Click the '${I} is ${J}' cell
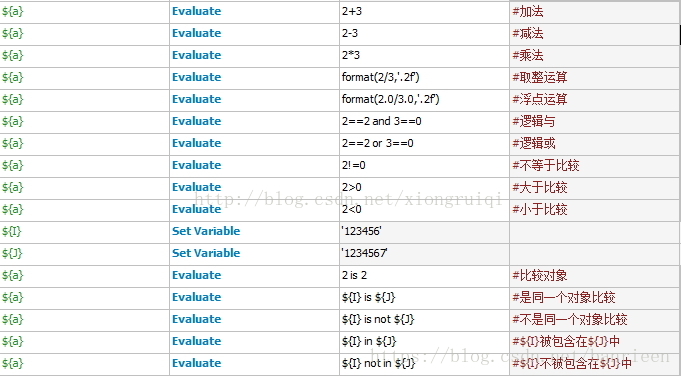Viewport: 681px width, 376px height. 424,298
